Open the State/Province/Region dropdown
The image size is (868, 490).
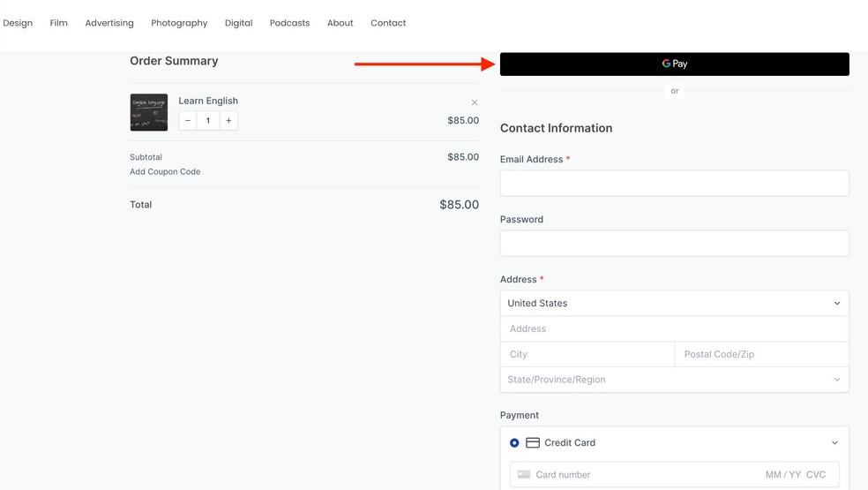tap(674, 380)
